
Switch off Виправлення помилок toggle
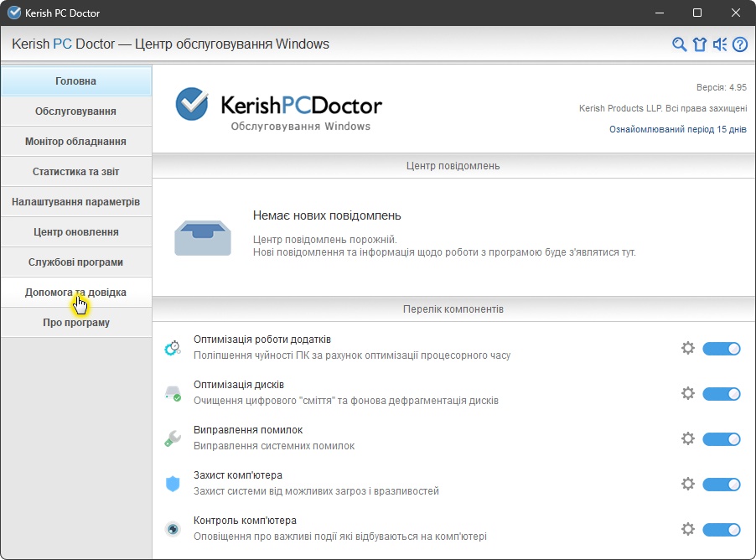coord(721,438)
